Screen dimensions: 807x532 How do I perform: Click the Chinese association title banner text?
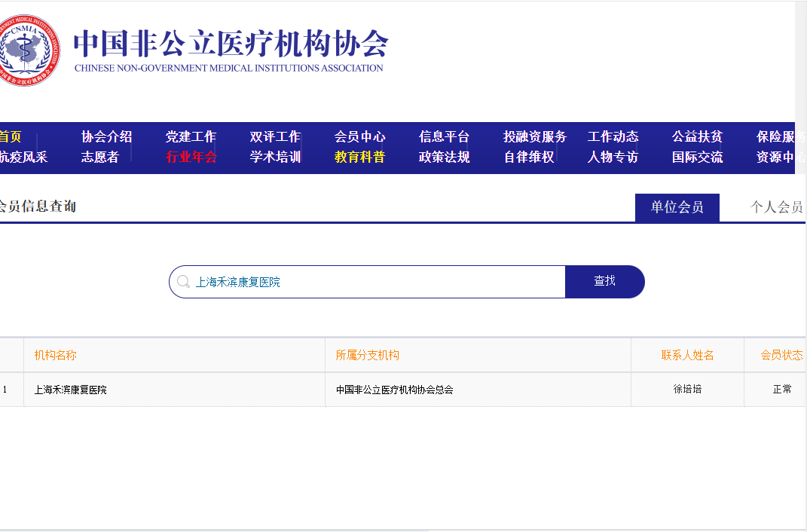click(231, 43)
